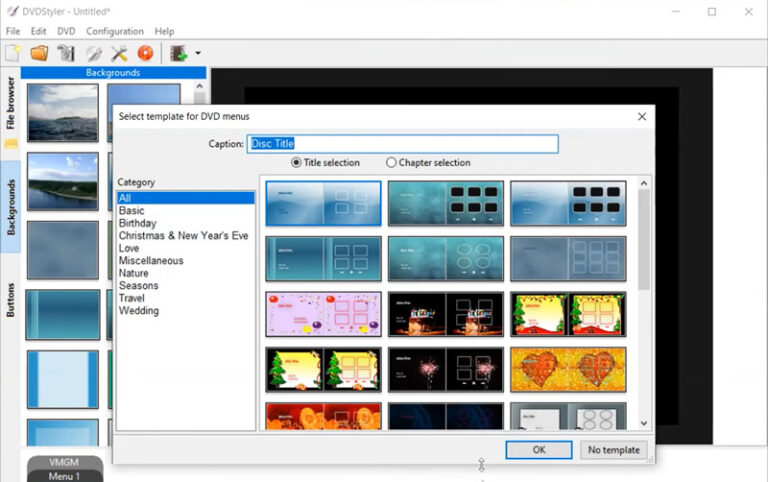Switch to the File browser side tab

11,103
